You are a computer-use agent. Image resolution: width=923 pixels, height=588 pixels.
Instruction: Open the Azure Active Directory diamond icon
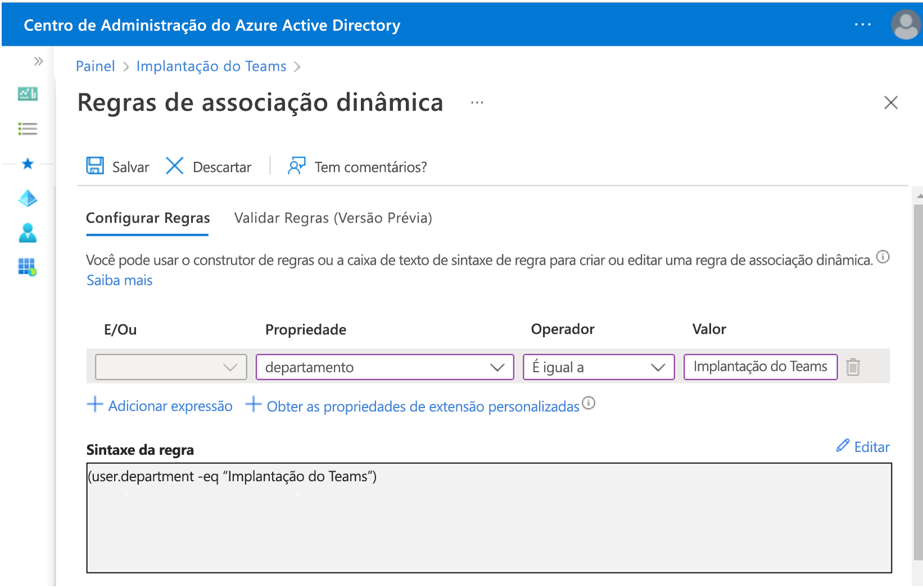[x=28, y=198]
